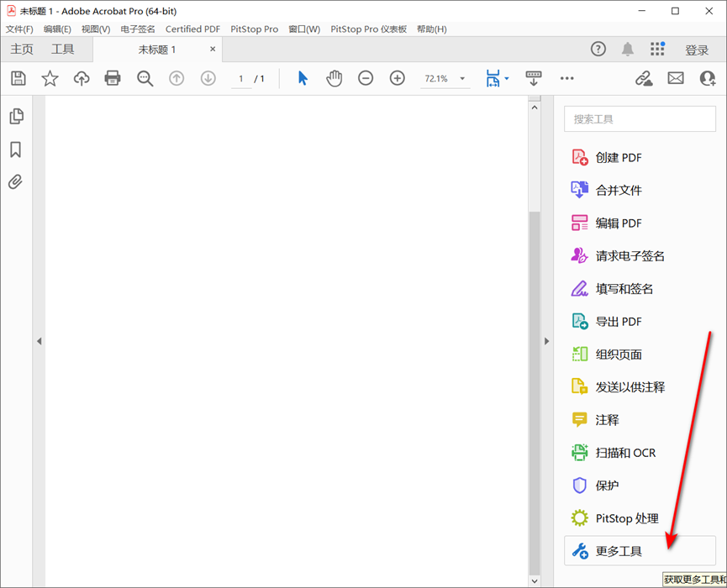Go to previous page arrow icon
Viewport: 727px width, 588px height.
point(176,78)
